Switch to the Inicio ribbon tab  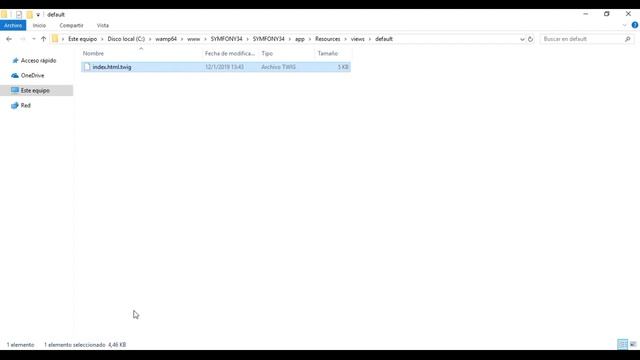tap(39, 25)
